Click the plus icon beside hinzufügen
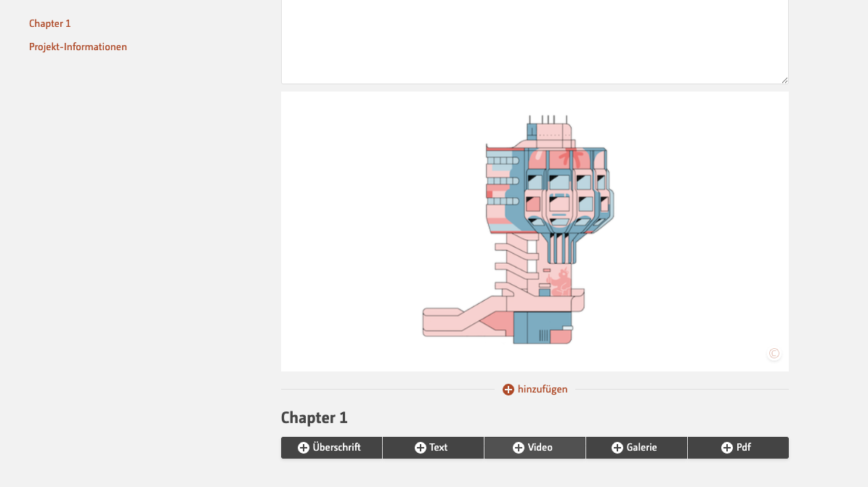 pyautogui.click(x=508, y=390)
